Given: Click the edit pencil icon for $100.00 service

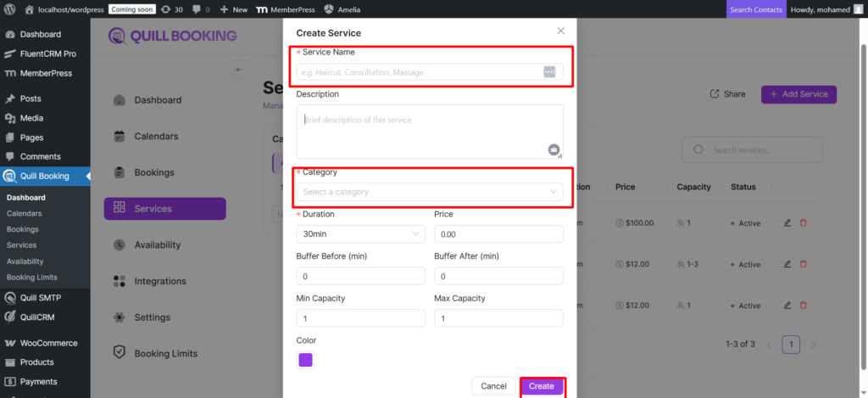Looking at the screenshot, I should coord(787,222).
